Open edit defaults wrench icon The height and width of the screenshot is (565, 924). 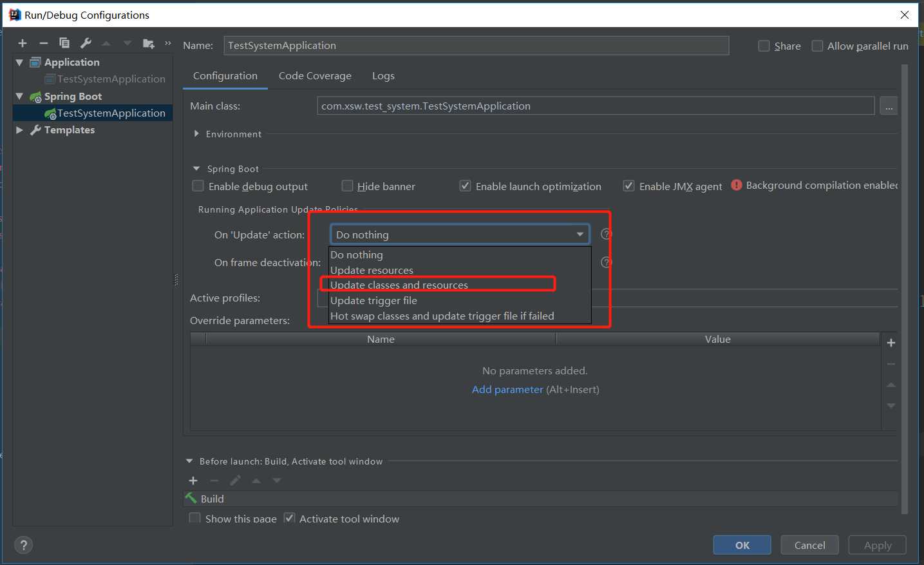[86, 43]
